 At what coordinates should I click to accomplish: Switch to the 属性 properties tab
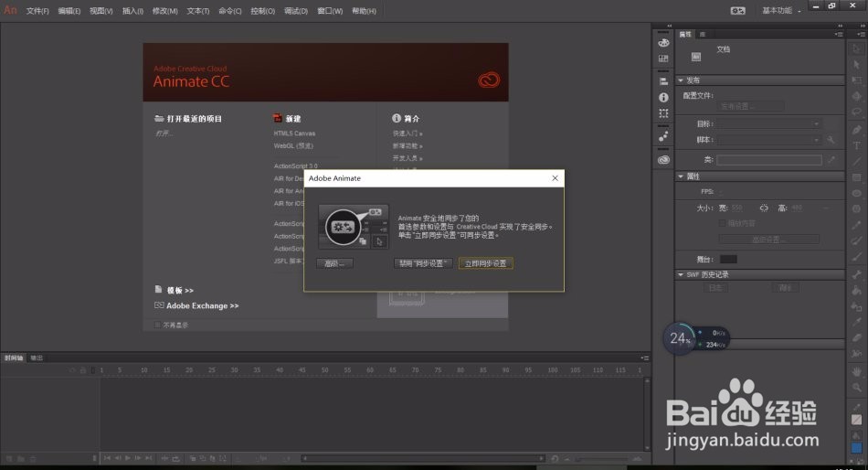pyautogui.click(x=685, y=35)
